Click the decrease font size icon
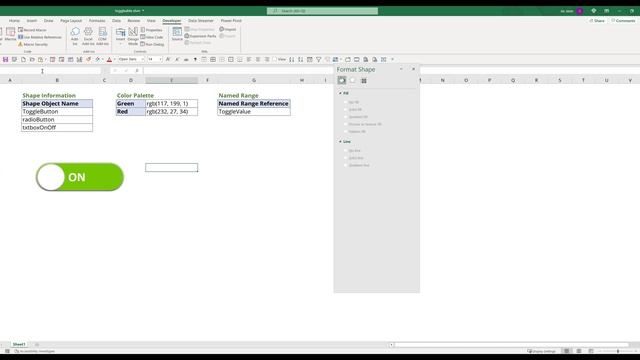The width and height of the screenshot is (640, 360). click(x=177, y=60)
